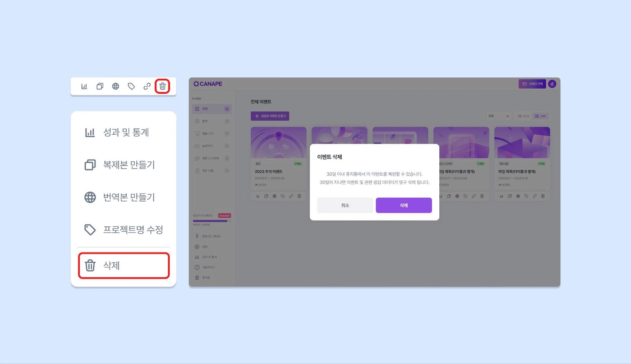Click the 크레딧 구매 button
Image resolution: width=631 pixels, height=364 pixels.
tap(532, 84)
